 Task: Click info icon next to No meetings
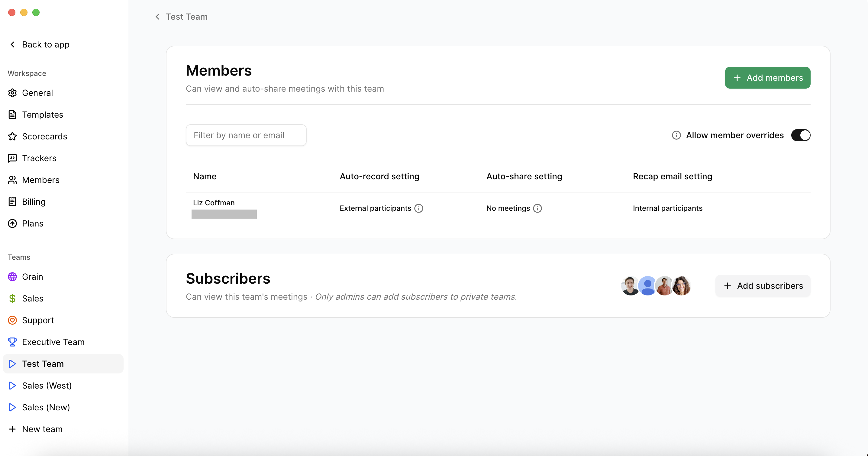point(537,208)
